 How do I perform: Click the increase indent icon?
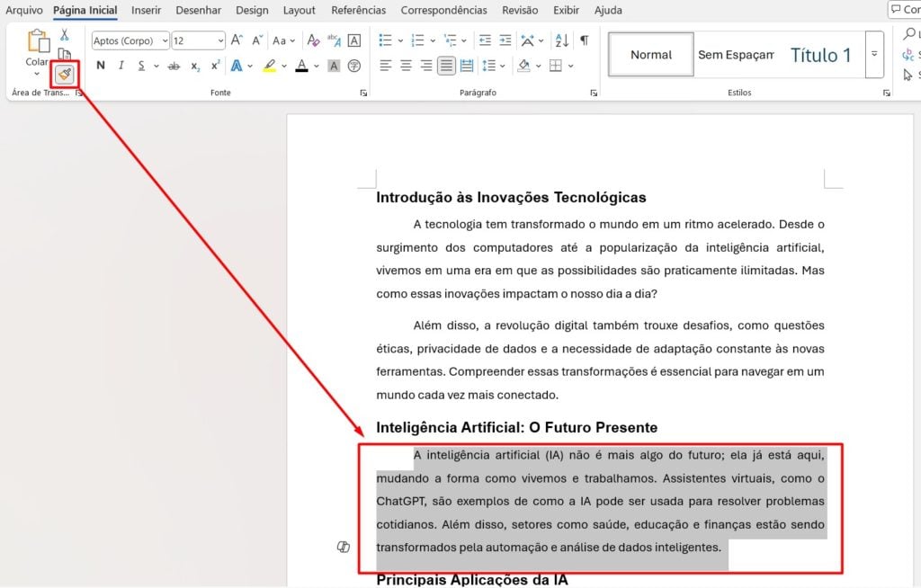[505, 40]
